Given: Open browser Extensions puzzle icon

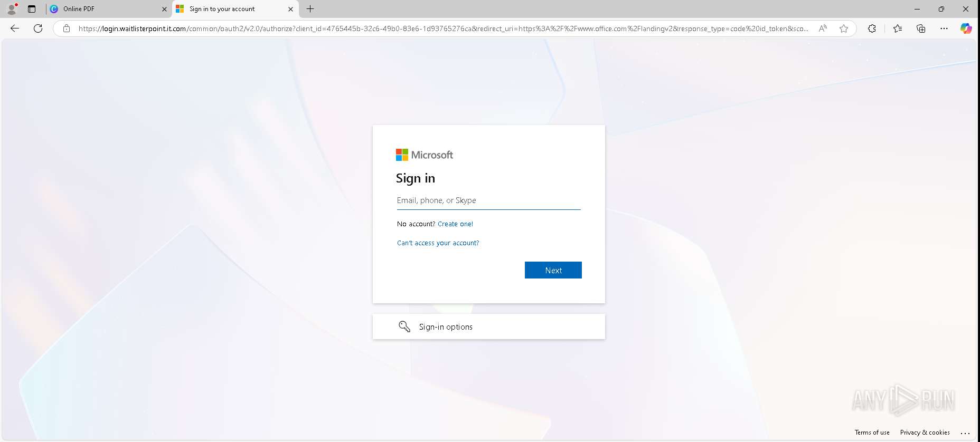Looking at the screenshot, I should click(x=872, y=28).
